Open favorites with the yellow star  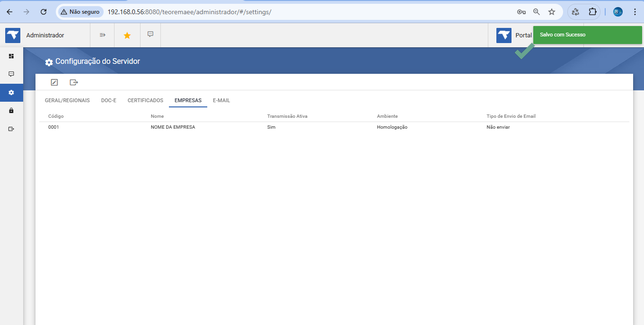point(127,35)
